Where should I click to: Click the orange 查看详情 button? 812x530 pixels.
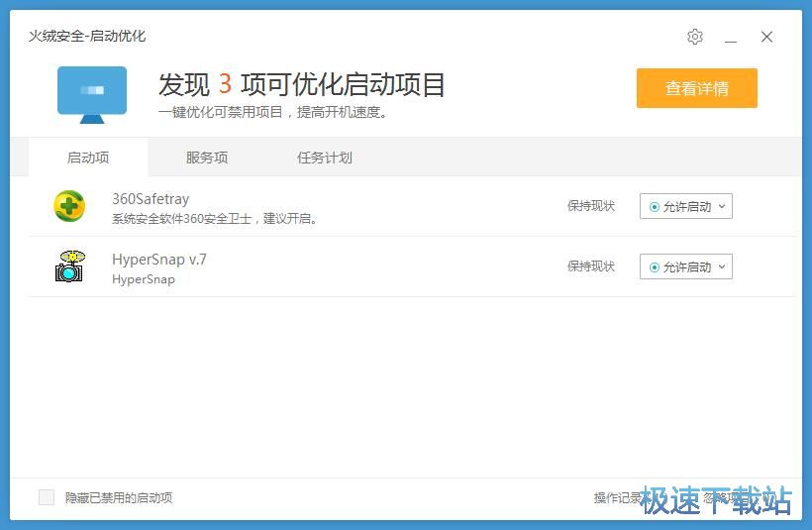pos(697,88)
